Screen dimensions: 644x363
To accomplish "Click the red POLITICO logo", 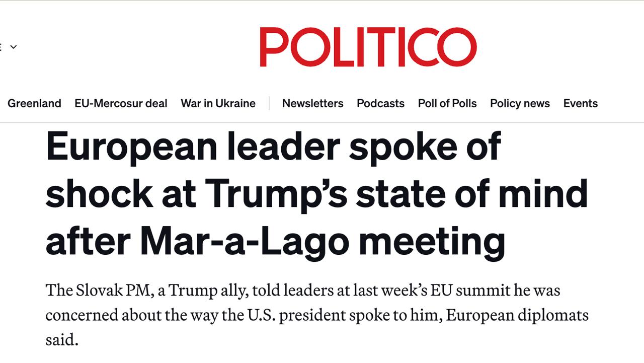I will coord(368,47).
